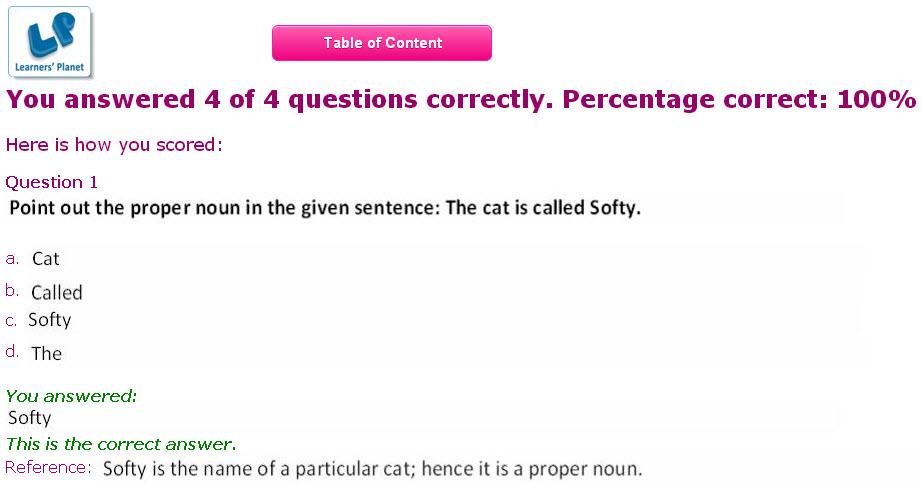Select answer option The

(x=46, y=354)
